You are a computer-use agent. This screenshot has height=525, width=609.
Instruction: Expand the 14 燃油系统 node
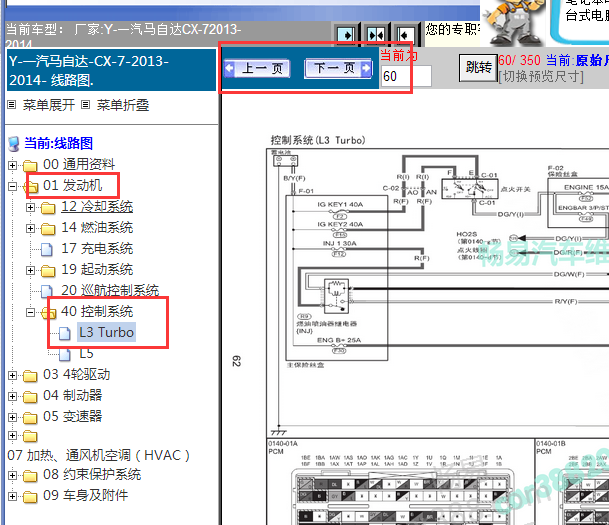(30, 228)
